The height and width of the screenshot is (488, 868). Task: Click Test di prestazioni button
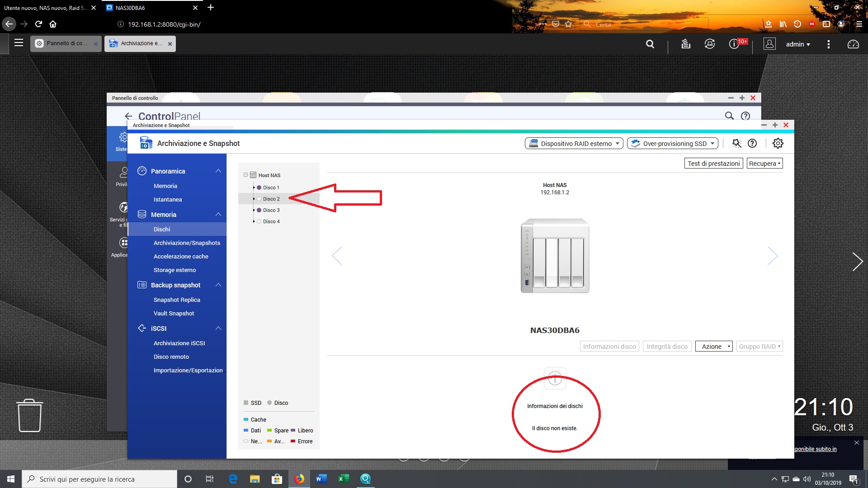click(713, 164)
